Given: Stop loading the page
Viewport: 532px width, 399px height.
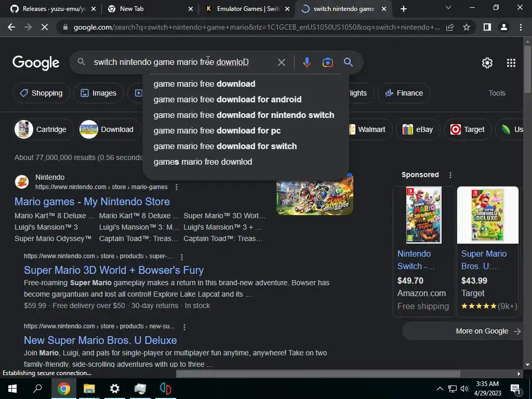Looking at the screenshot, I should [x=45, y=27].
